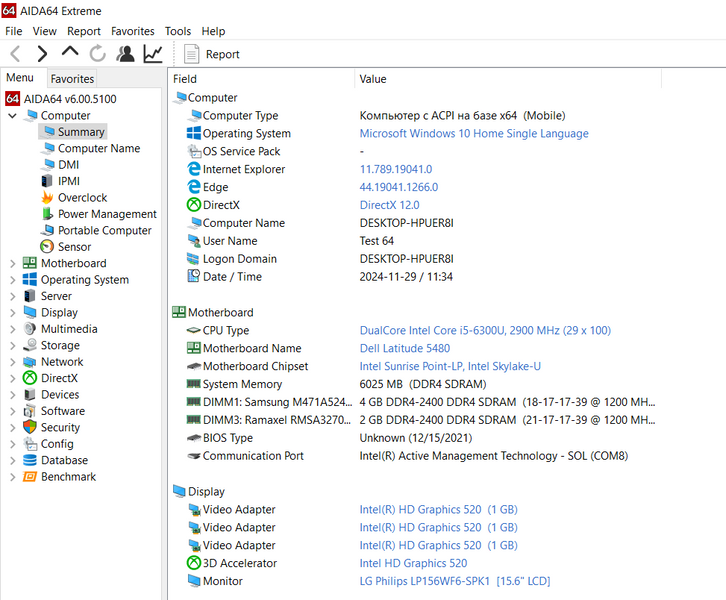This screenshot has height=600, width=726.
Task: Open the graph chart toolbar icon
Action: click(153, 54)
